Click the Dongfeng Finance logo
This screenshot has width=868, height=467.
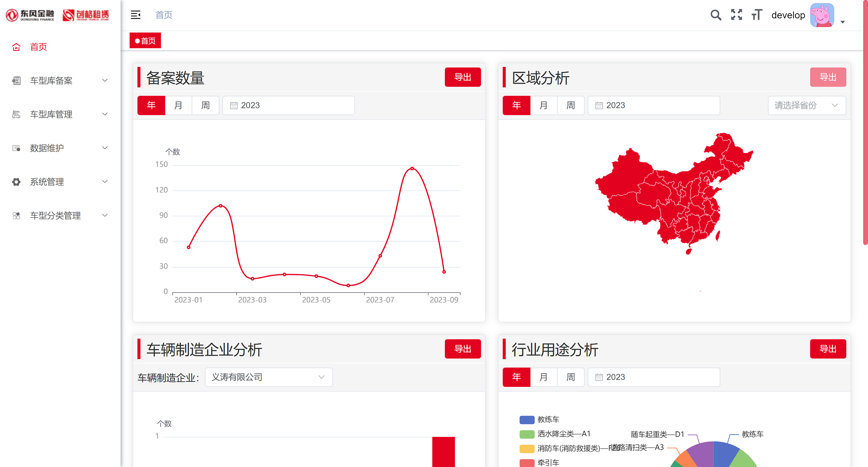pyautogui.click(x=30, y=15)
